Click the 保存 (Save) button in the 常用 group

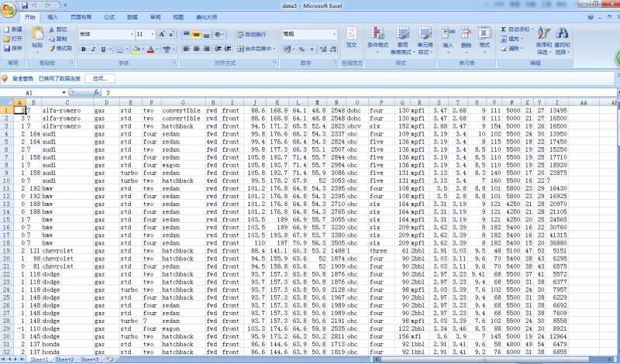pos(13,48)
